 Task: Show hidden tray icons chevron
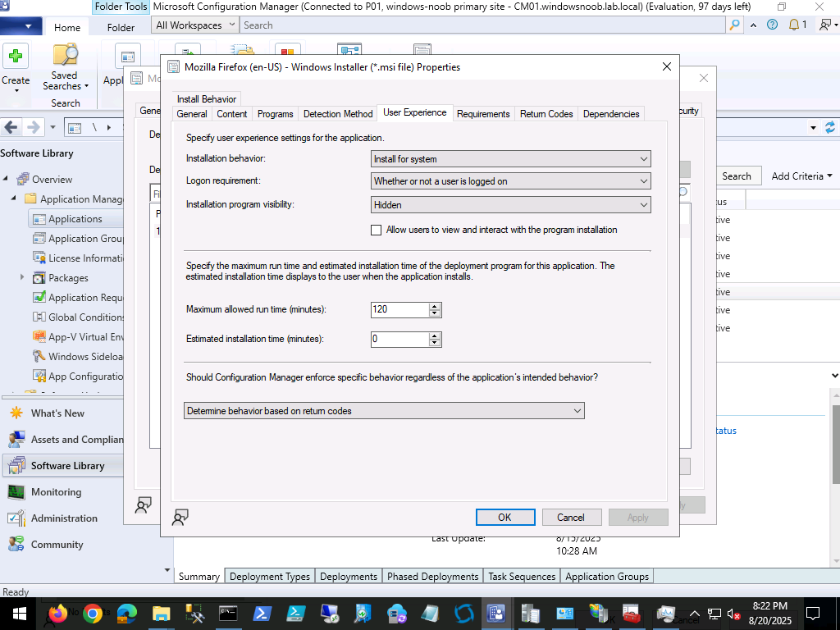click(694, 614)
